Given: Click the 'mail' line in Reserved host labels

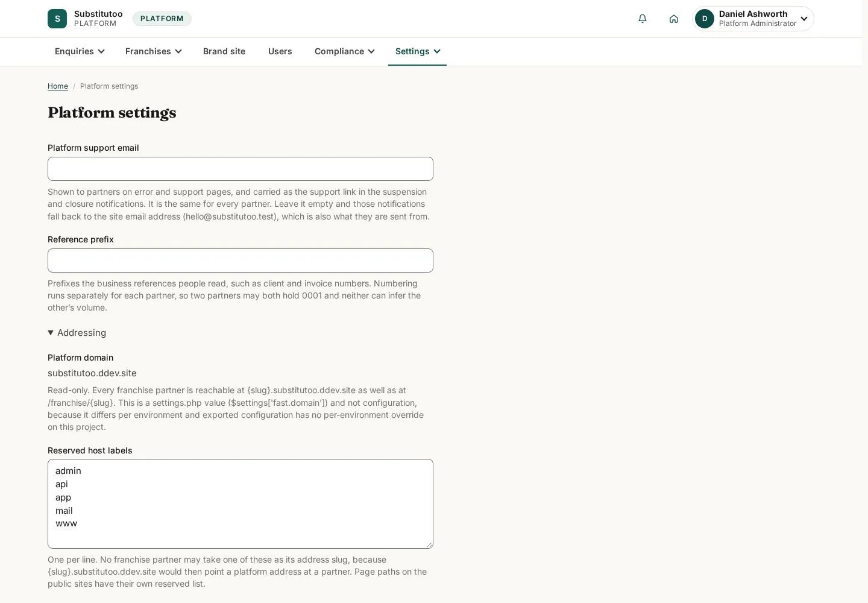Looking at the screenshot, I should point(64,511).
